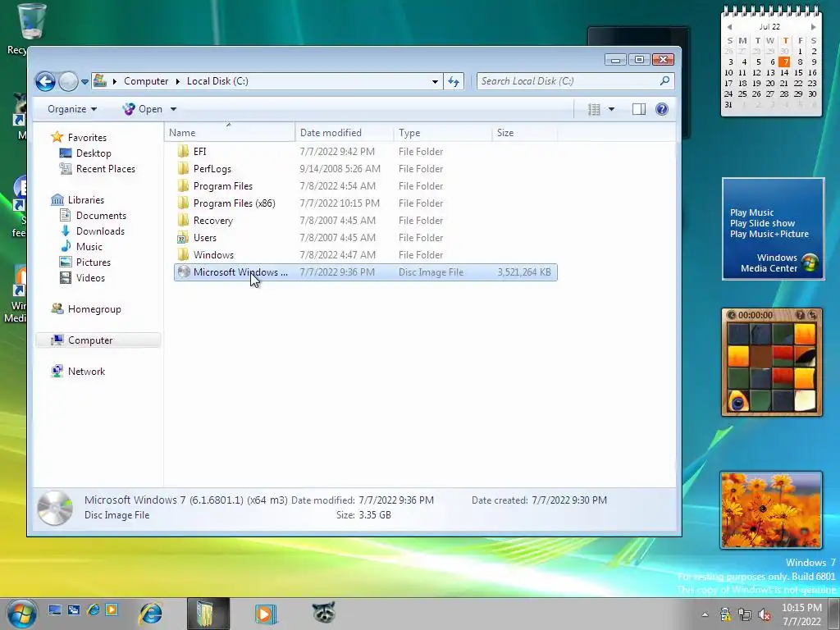The image size is (840, 630).
Task: Expand the arrow after Computer breadcrumb
Action: (x=178, y=81)
